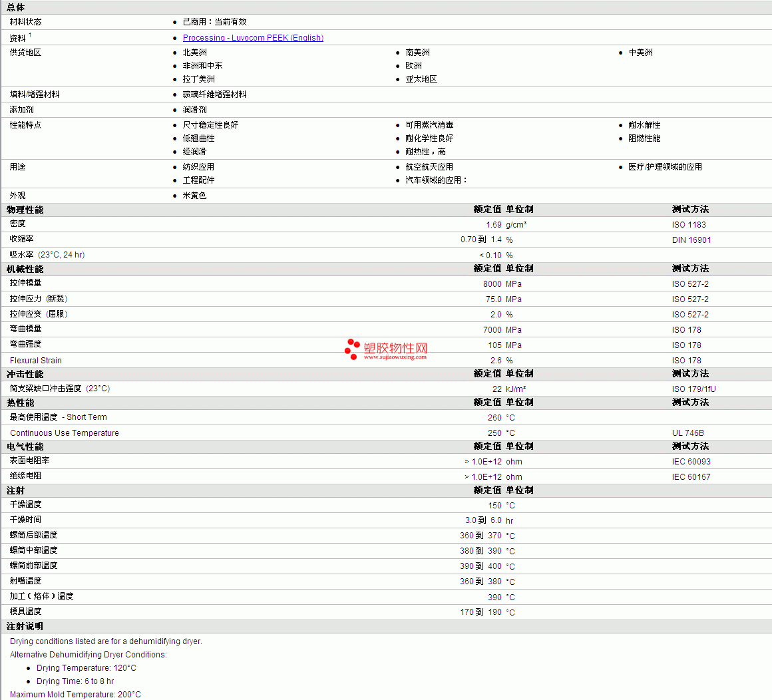The image size is (772, 700).
Task: Click the density value 1.69
Action: click(x=494, y=225)
